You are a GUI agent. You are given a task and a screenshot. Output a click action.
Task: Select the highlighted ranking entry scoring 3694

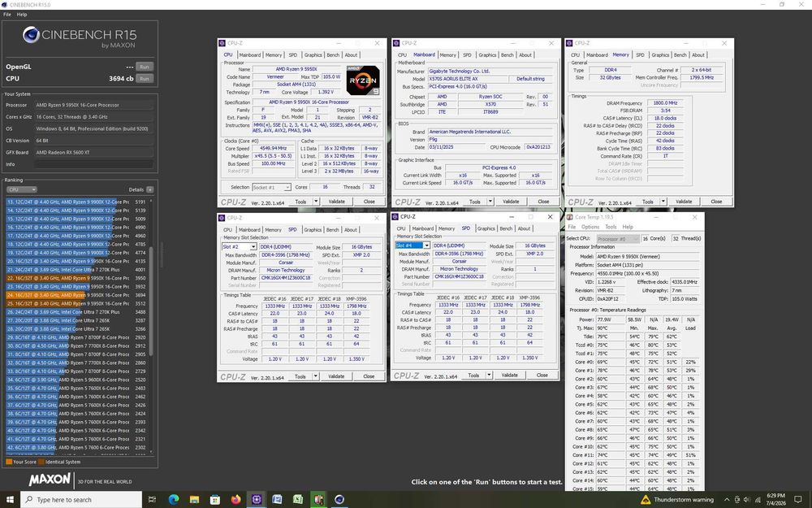(x=77, y=295)
